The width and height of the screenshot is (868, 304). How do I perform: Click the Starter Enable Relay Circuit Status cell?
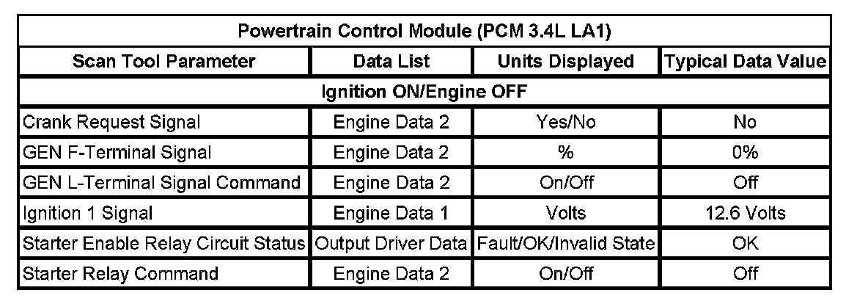pyautogui.click(x=164, y=244)
